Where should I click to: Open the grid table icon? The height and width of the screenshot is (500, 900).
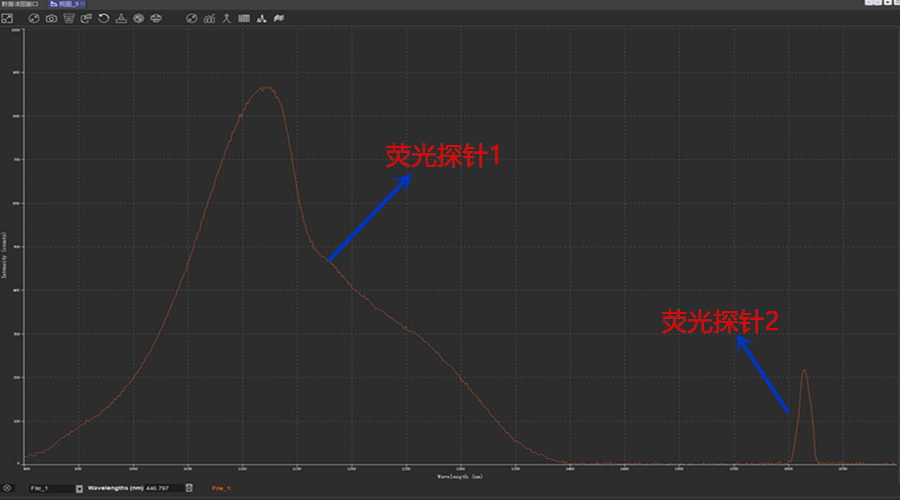244,19
